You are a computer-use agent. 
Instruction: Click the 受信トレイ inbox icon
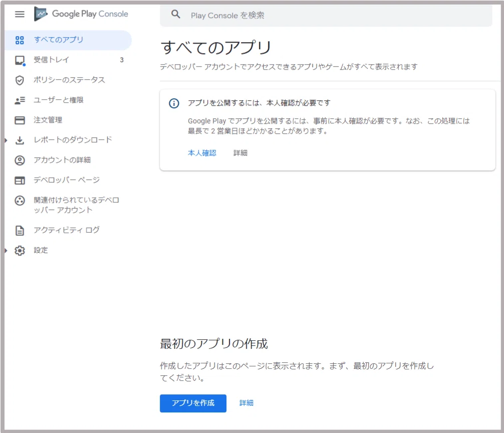point(20,60)
